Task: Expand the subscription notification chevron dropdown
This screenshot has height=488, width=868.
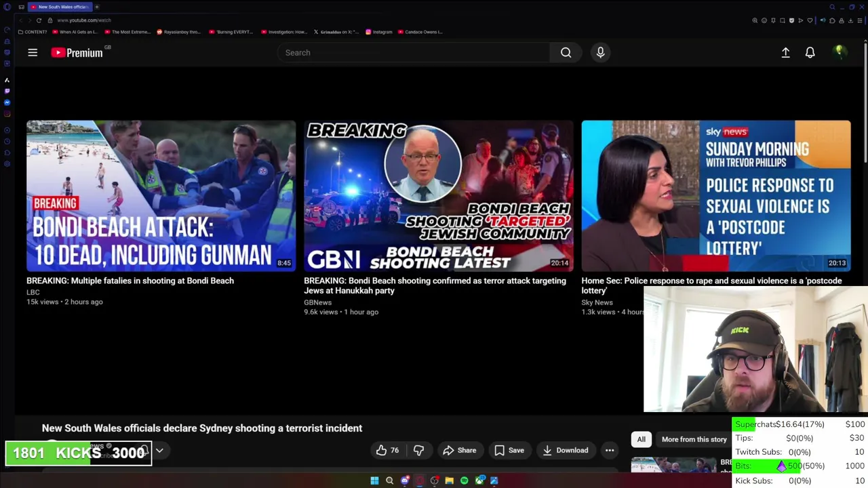Action: 159,450
